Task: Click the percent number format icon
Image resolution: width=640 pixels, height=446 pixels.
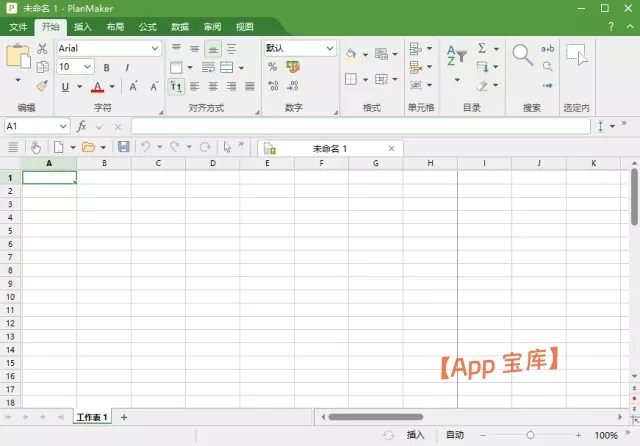Action: click(x=272, y=67)
